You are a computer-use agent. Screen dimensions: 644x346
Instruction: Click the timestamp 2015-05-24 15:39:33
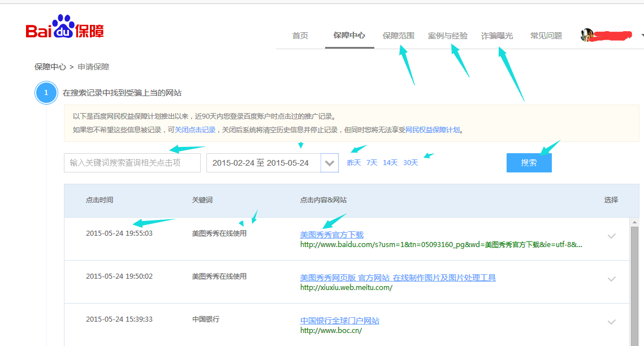[119, 319]
